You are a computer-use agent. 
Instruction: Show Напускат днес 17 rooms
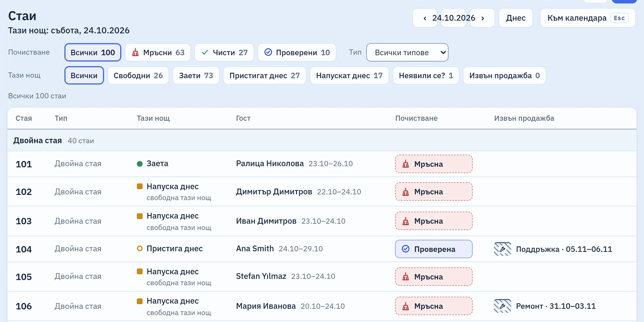(350, 75)
